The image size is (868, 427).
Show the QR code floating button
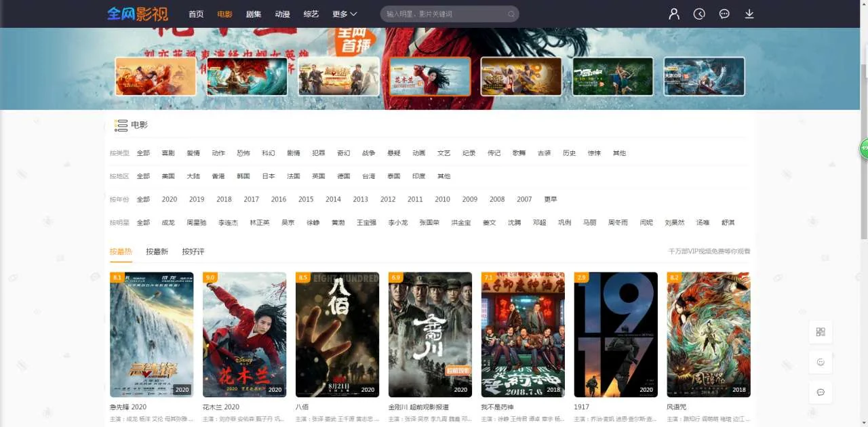click(x=821, y=332)
